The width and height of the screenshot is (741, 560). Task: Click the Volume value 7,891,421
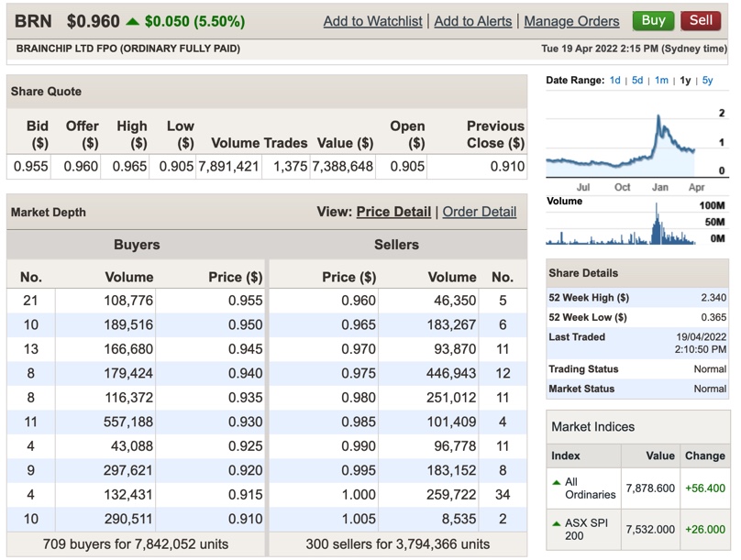coord(228,166)
